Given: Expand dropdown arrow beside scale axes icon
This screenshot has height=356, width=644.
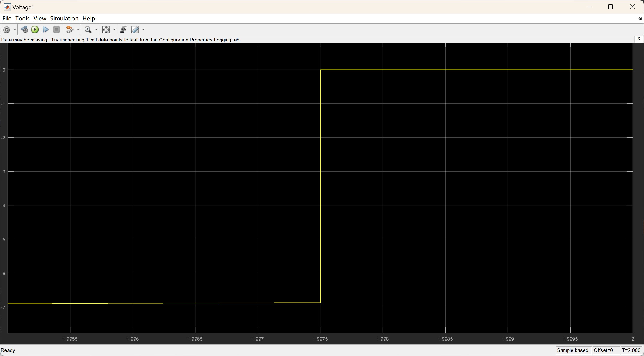Looking at the screenshot, I should point(114,30).
